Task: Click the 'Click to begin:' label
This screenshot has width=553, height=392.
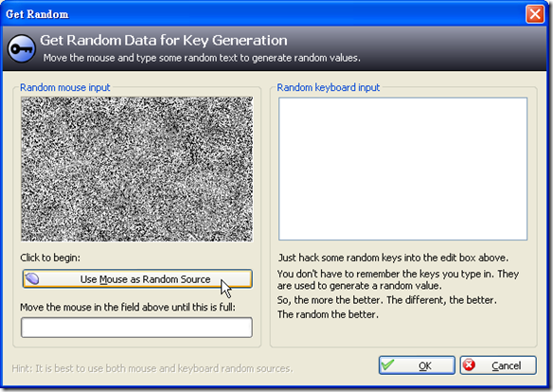Action: (x=50, y=258)
